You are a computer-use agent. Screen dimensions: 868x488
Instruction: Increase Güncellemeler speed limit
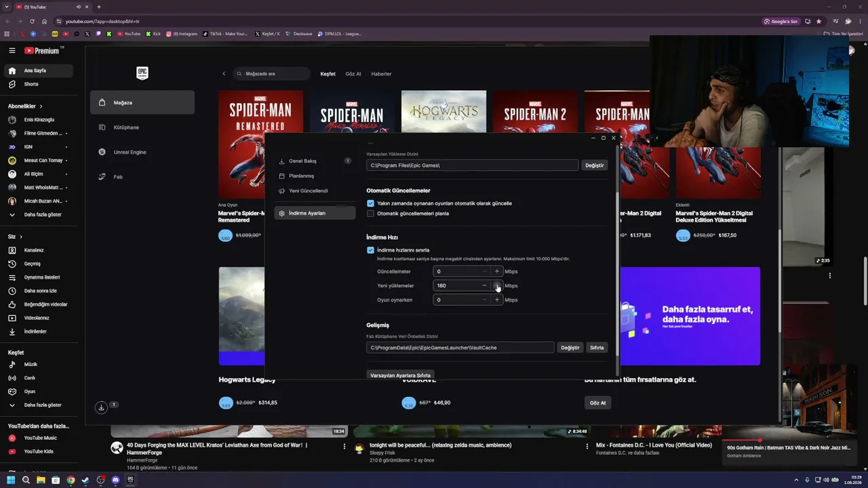(497, 271)
